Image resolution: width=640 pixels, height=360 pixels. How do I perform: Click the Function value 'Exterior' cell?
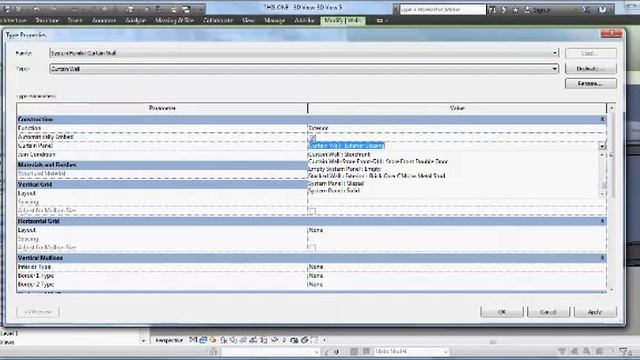click(x=456, y=128)
